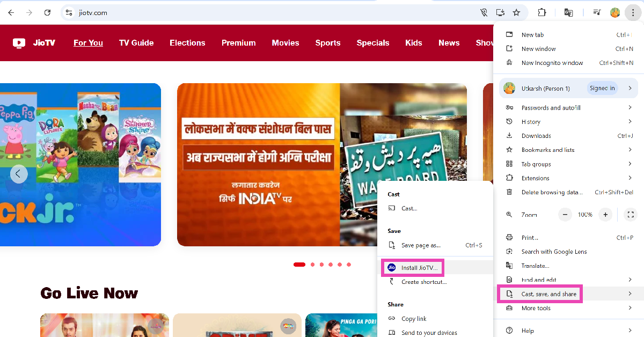Open the India TV Waqf bill banner
This screenshot has width=644, height=337.
322,165
